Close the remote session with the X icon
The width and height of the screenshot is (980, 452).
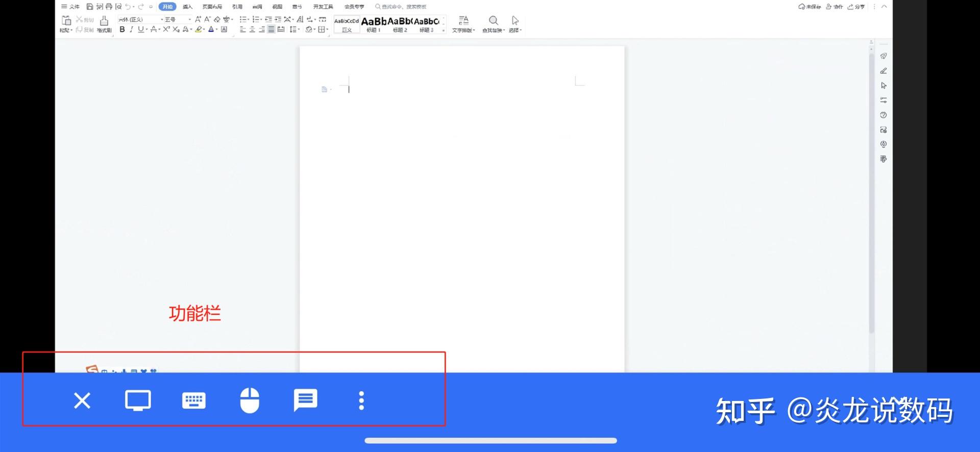click(82, 400)
